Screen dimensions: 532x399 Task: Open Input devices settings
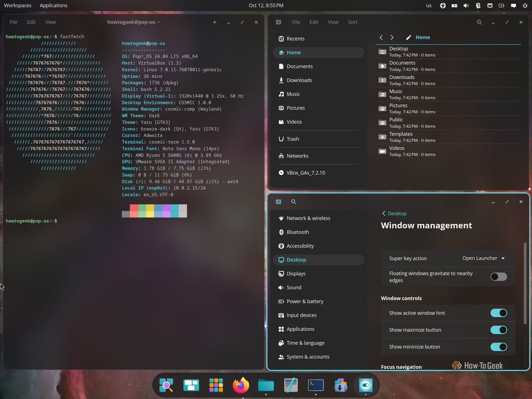tap(319, 315)
